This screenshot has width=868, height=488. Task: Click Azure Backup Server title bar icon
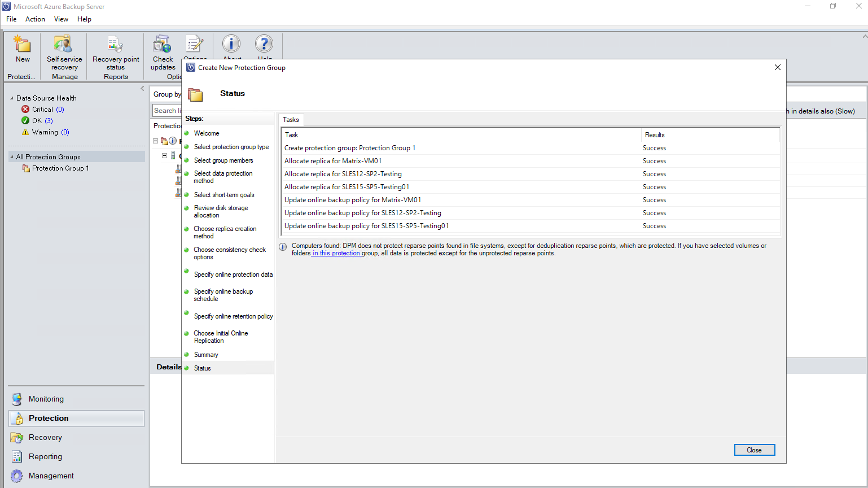click(6, 6)
